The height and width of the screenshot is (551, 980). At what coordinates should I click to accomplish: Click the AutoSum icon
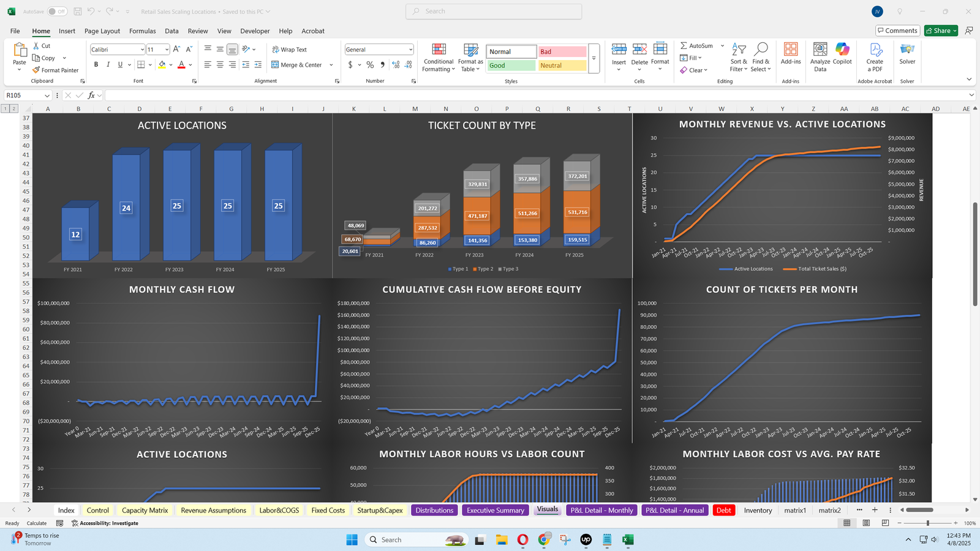[684, 46]
